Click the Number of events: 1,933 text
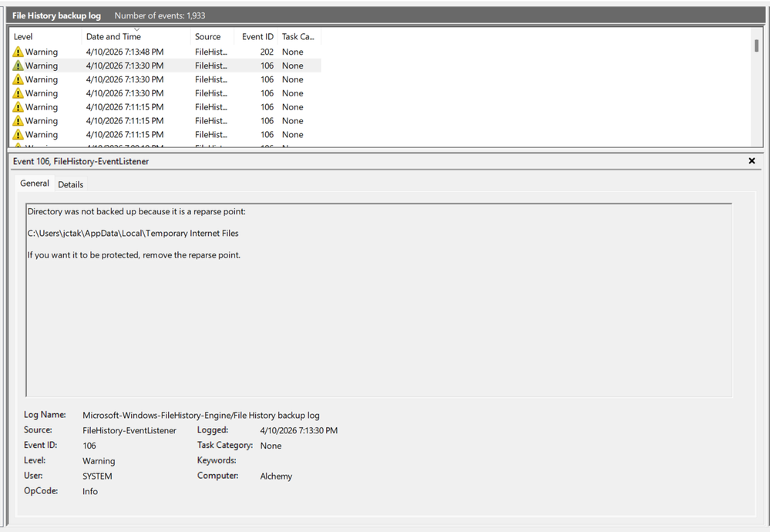This screenshot has height=532, width=770. tap(160, 15)
